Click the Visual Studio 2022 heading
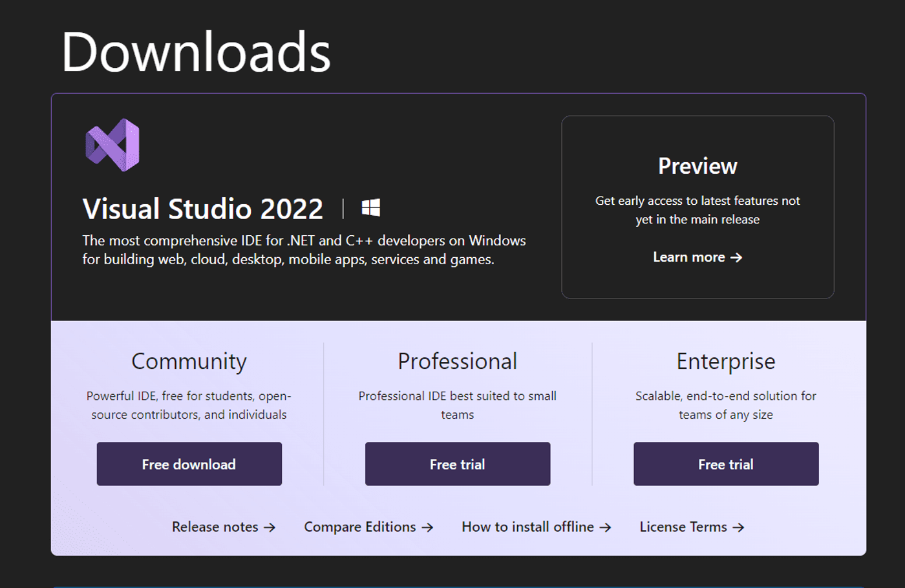 (203, 209)
